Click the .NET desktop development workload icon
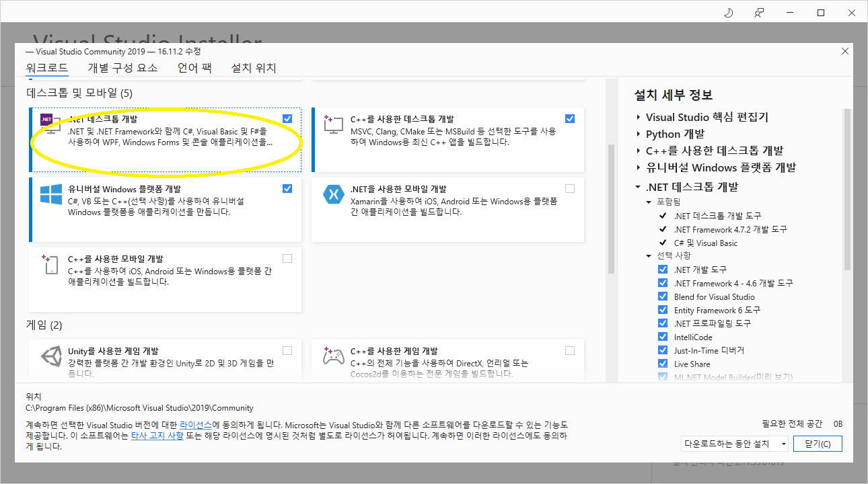The image size is (868, 484). (50, 124)
